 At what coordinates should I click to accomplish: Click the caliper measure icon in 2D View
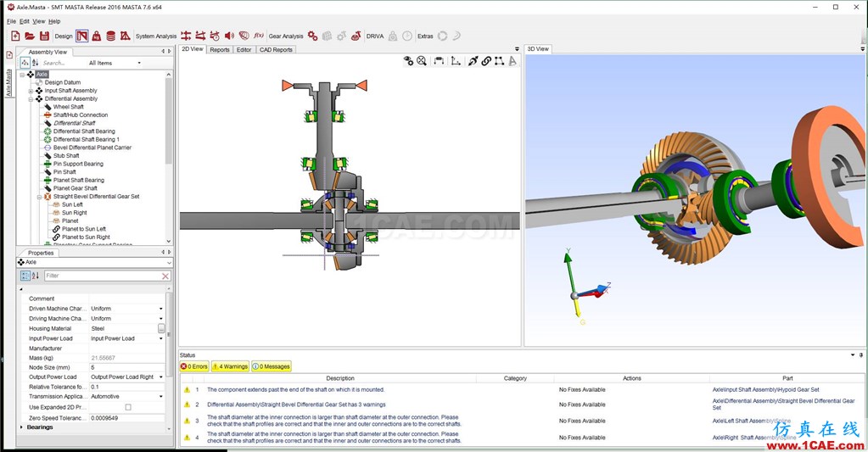439,61
